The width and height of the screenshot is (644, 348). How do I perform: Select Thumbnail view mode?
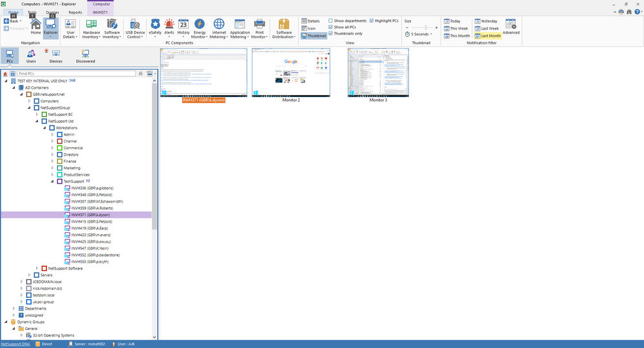[314, 36]
